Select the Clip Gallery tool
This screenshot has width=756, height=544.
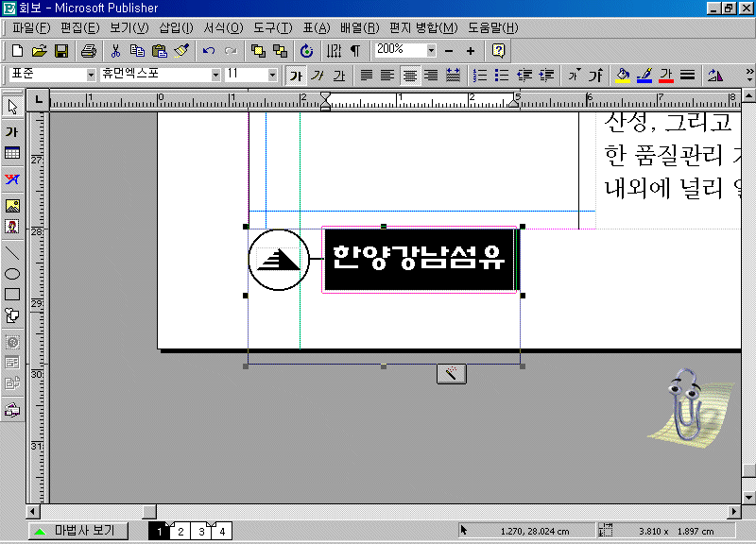pyautogui.click(x=12, y=227)
